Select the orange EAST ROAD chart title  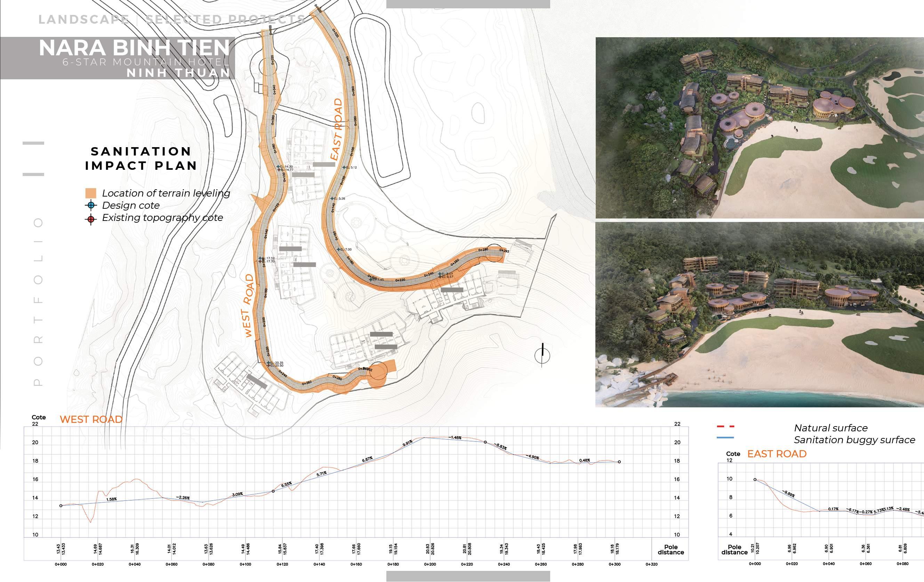777,454
